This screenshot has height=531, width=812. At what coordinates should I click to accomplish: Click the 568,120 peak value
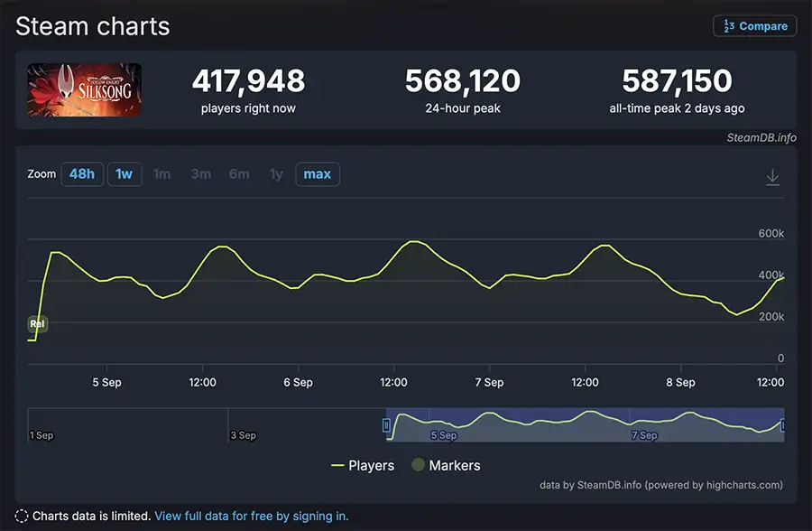(x=463, y=81)
